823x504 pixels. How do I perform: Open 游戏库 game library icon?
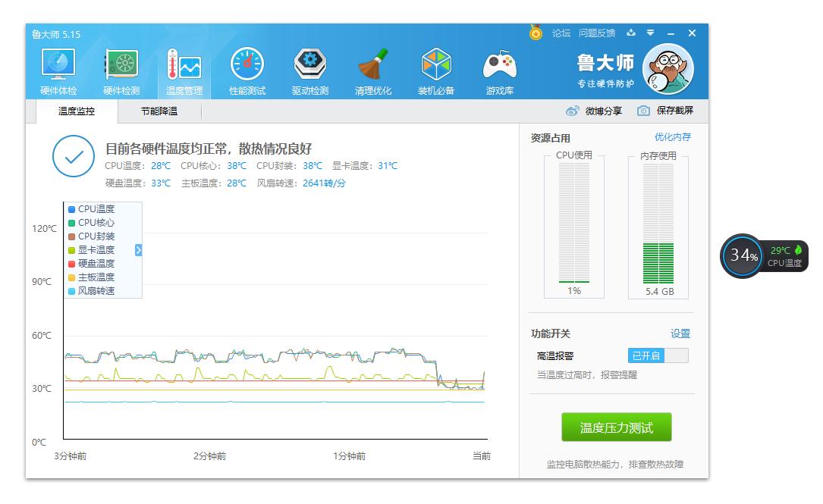click(499, 72)
